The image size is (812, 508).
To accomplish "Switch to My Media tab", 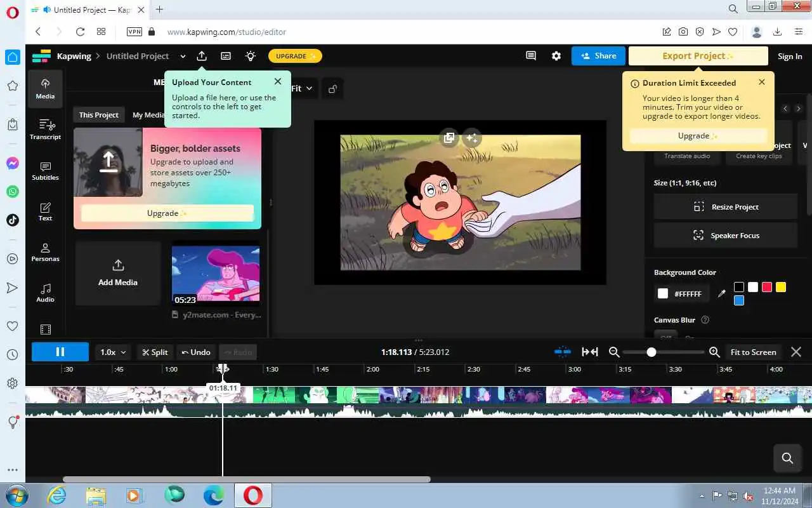I will [148, 115].
